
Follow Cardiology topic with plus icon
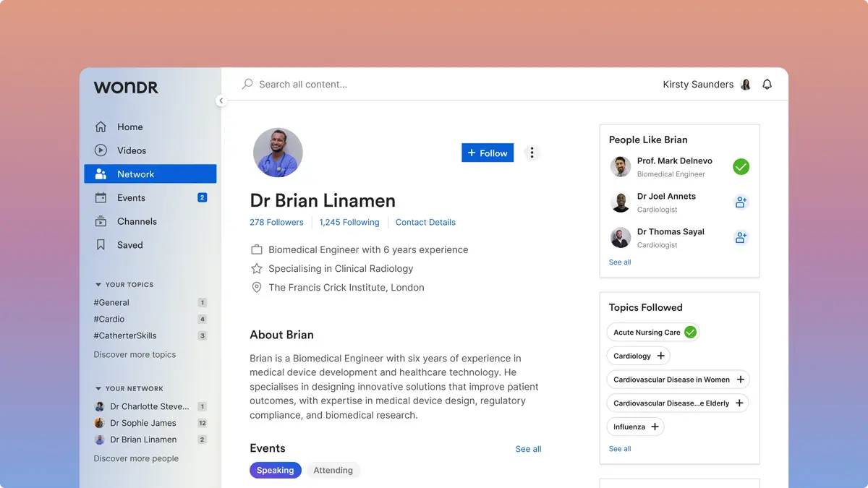click(660, 356)
